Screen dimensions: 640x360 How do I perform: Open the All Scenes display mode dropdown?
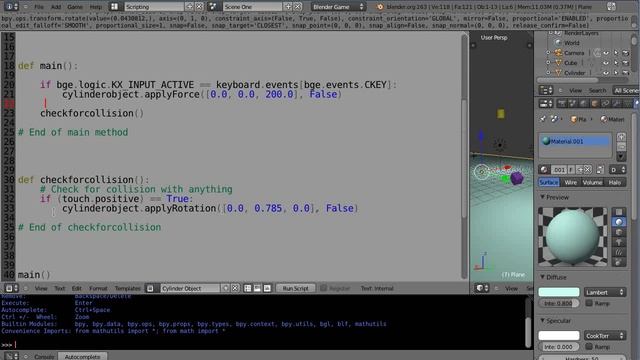(625, 90)
